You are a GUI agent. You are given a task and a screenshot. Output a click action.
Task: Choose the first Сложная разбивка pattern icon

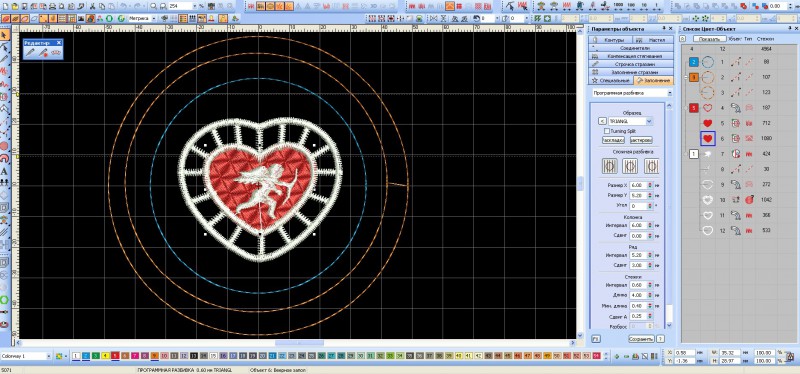coord(610,166)
